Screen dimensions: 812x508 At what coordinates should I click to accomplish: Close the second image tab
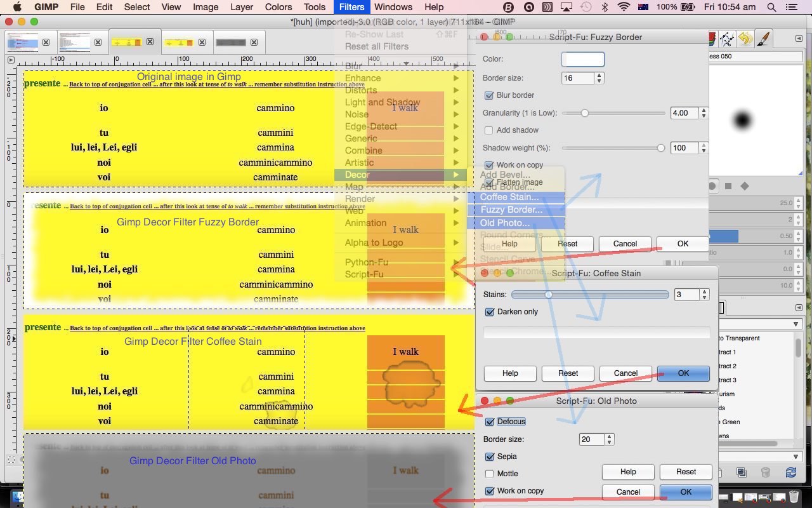(98, 43)
